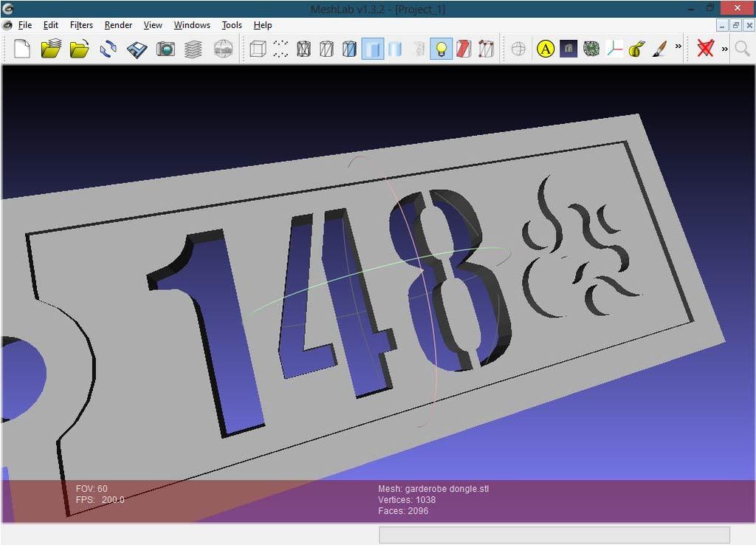Image resolution: width=756 pixels, height=545 pixels.
Task: Show the layer dialog
Action: pos(193,49)
